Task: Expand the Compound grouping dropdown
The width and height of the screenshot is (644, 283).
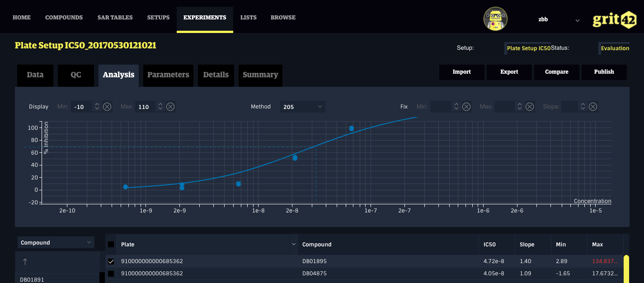Action: (x=56, y=243)
